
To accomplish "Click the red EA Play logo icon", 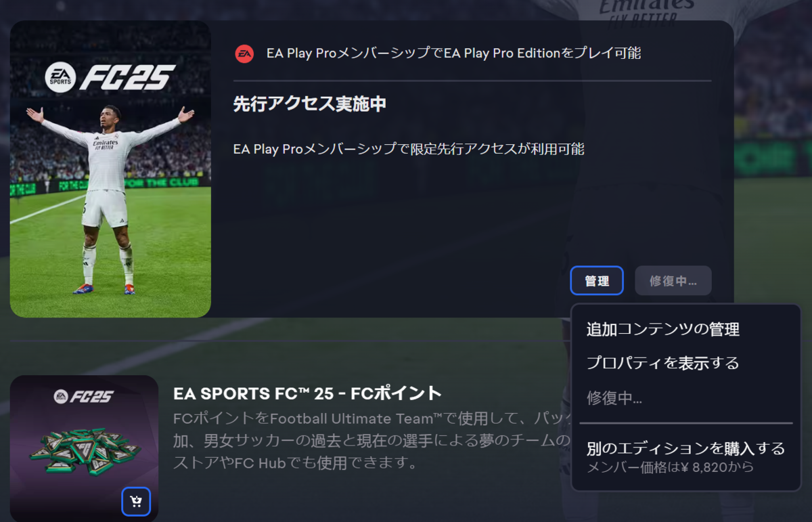I will tap(244, 53).
